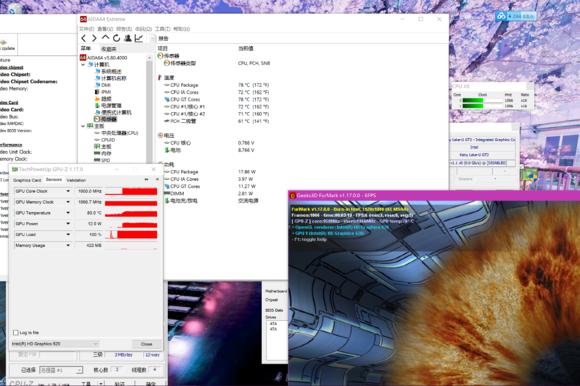
Task: Collapse the 主板 motherboard tree node
Action: pyautogui.click(x=83, y=126)
